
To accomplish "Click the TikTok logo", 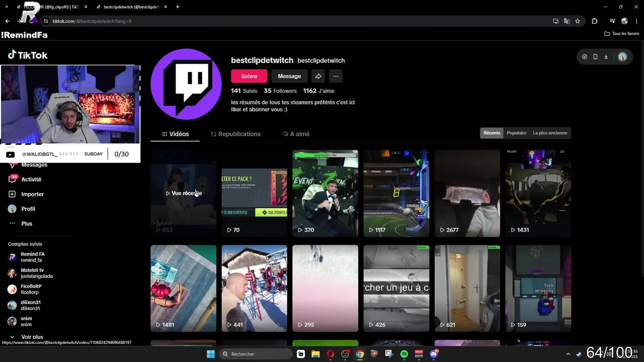I will 28,55.
